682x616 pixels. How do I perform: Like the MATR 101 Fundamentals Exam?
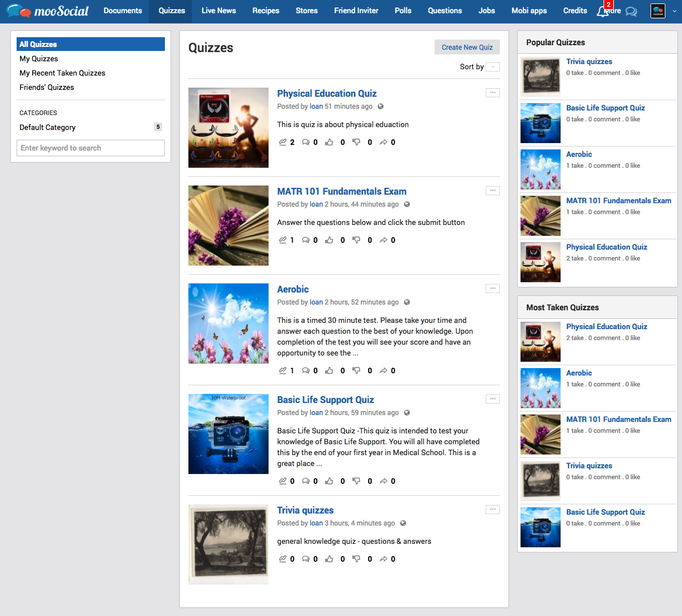(x=329, y=240)
